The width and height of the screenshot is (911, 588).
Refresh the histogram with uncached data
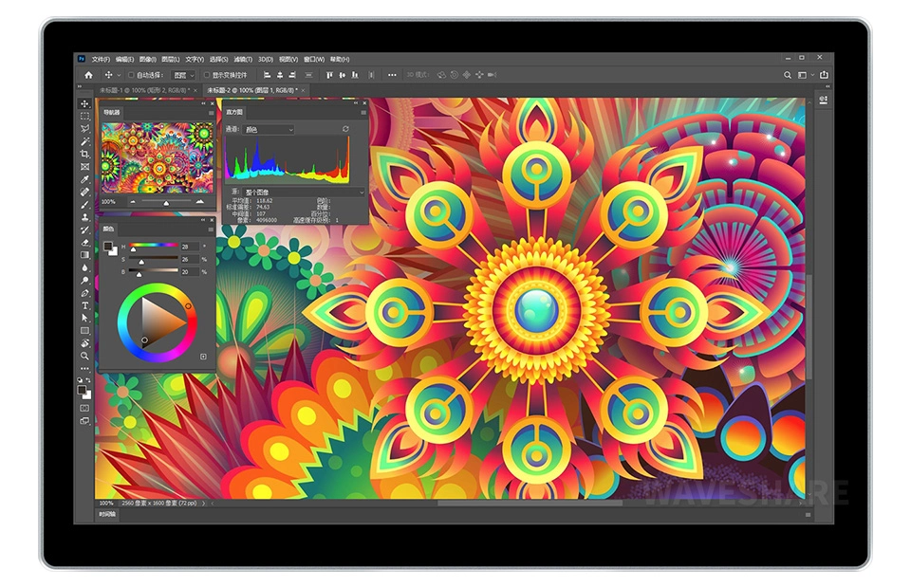pos(345,129)
